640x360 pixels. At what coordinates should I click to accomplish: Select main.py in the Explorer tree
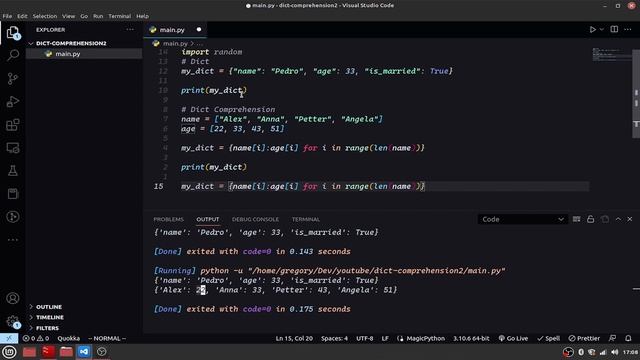pyautogui.click(x=84, y=54)
